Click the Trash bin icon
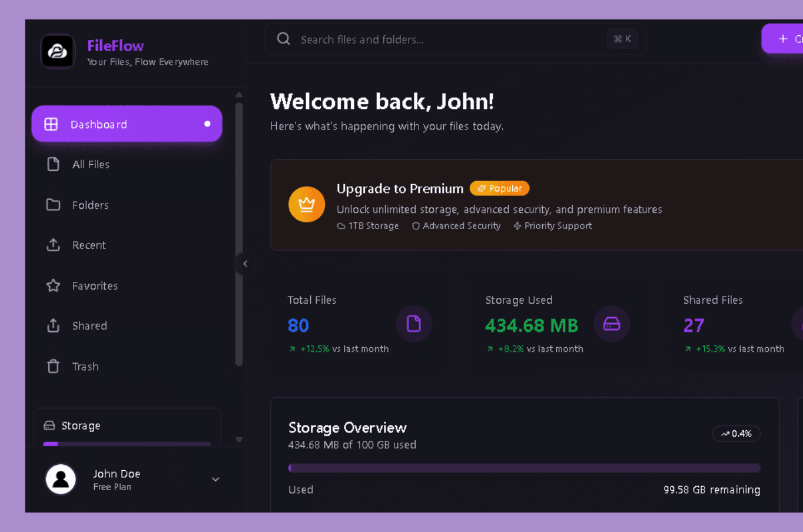This screenshot has width=803, height=532. click(53, 366)
